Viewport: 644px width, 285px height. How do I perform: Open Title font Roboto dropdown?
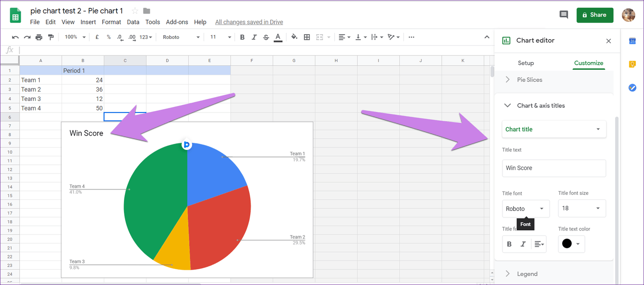[526, 209]
